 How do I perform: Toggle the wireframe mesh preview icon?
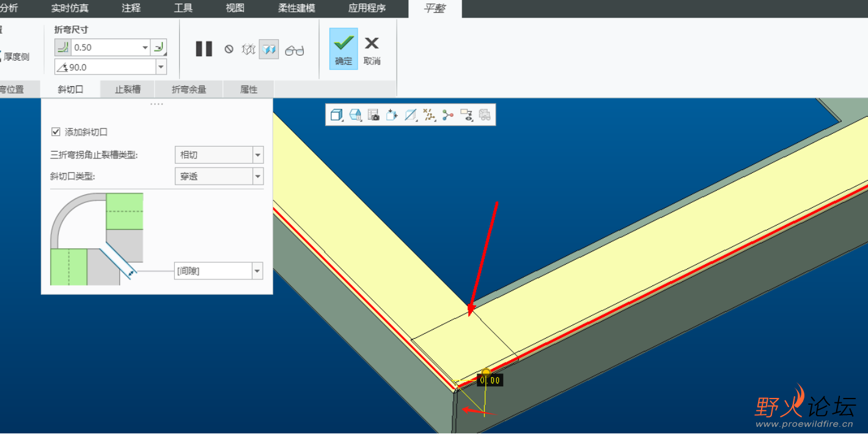[x=248, y=50]
